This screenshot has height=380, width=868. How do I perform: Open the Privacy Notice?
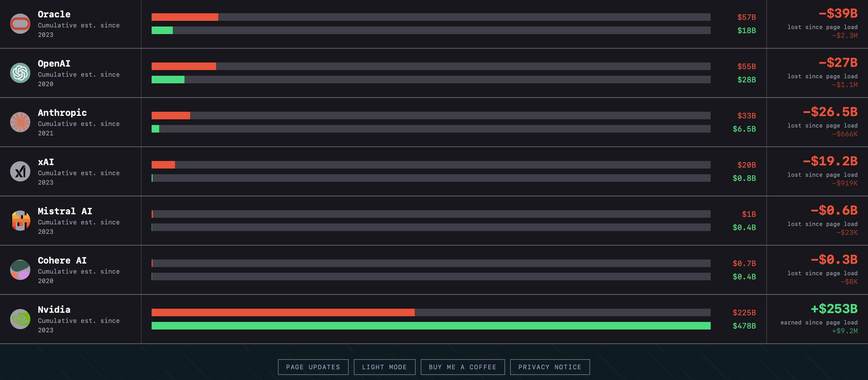(x=550, y=367)
